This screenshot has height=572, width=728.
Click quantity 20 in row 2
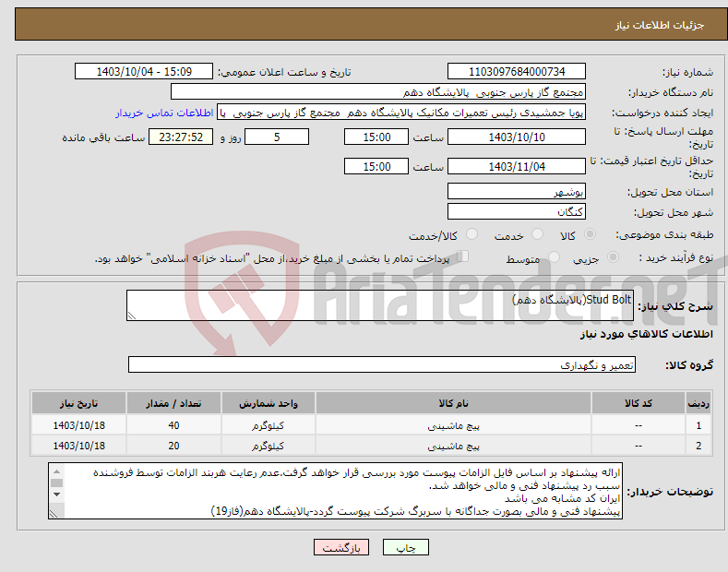click(173, 446)
